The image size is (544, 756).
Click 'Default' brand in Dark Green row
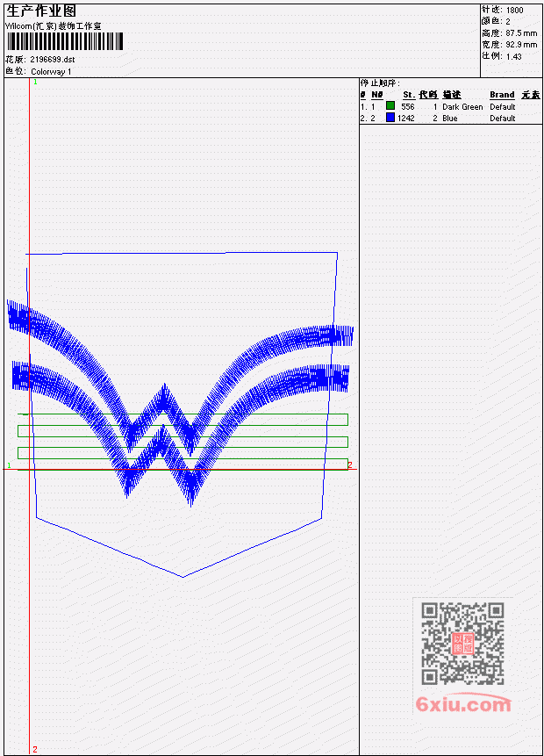(x=502, y=107)
